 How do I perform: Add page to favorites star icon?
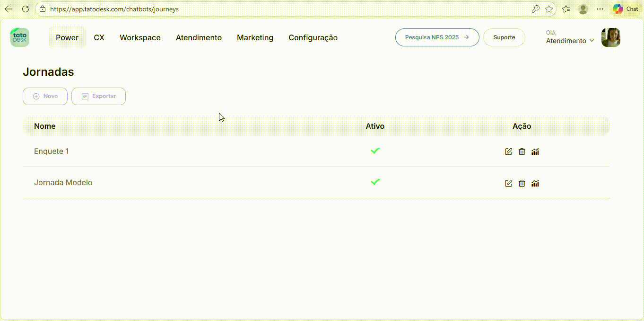pos(549,9)
